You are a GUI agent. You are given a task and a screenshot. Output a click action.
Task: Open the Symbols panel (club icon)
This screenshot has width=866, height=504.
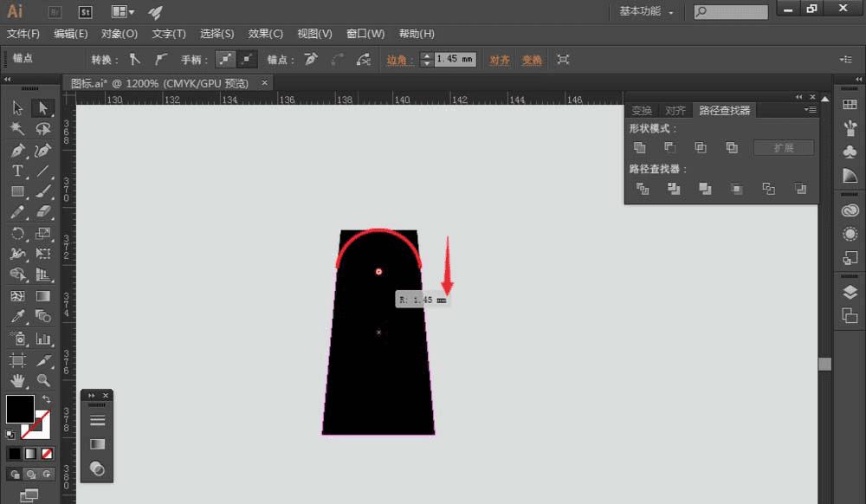click(850, 152)
